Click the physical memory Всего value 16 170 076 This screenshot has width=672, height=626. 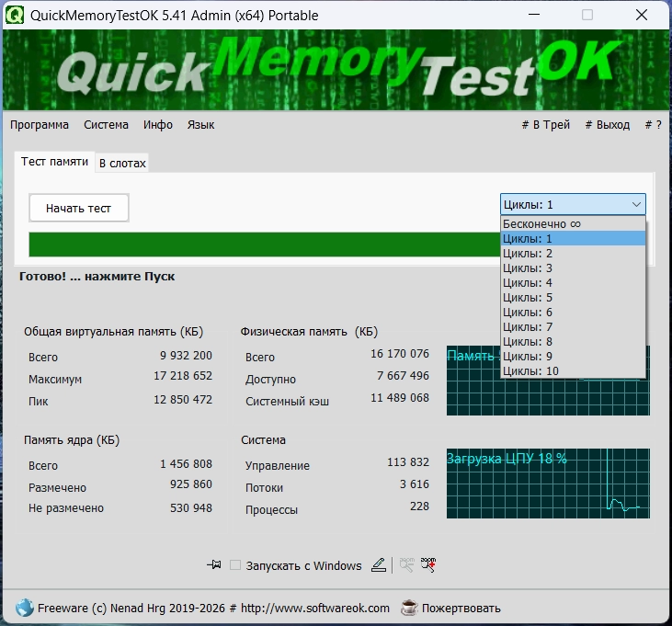click(x=400, y=354)
